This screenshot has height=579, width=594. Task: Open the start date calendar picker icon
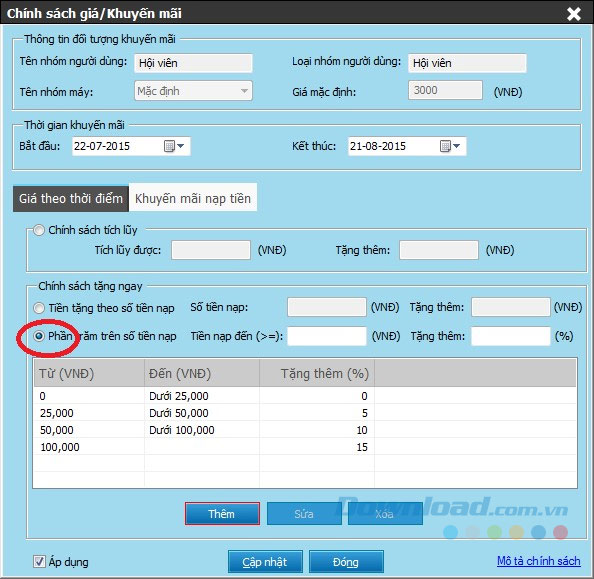169,146
